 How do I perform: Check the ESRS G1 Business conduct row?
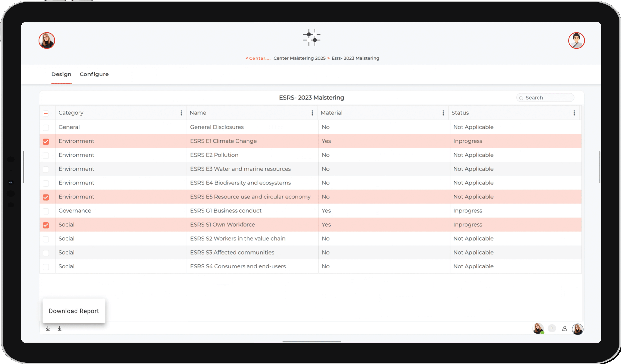[46, 211]
